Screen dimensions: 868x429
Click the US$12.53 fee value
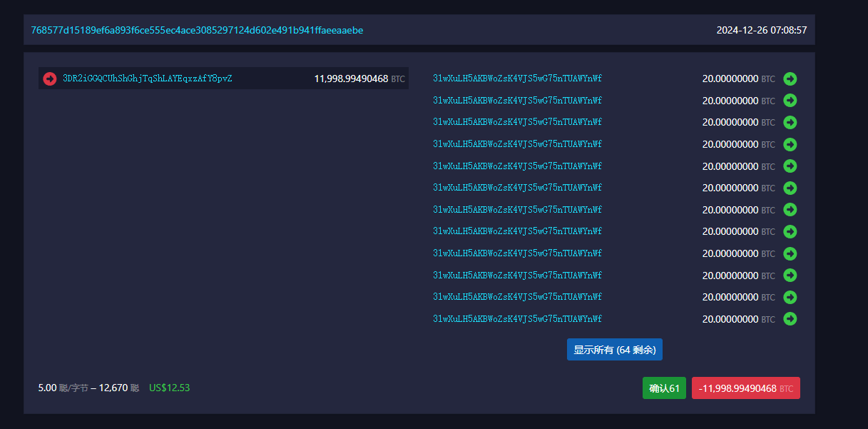pyautogui.click(x=169, y=388)
